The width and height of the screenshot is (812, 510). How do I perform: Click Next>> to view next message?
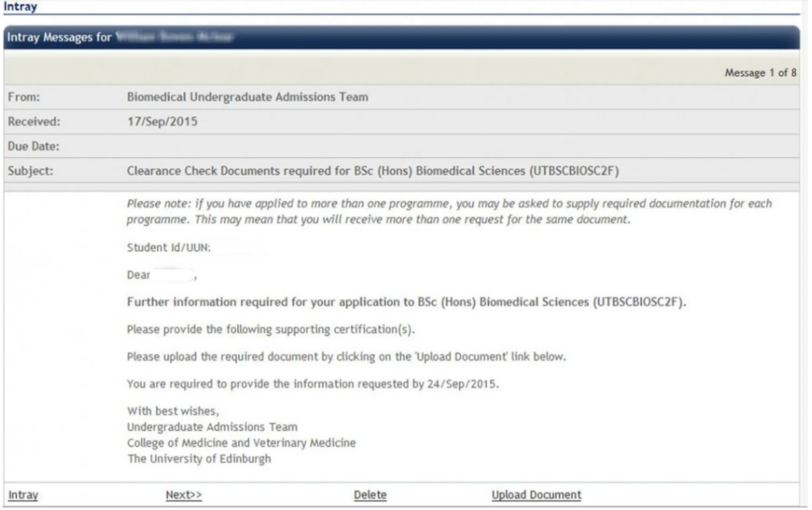point(184,495)
